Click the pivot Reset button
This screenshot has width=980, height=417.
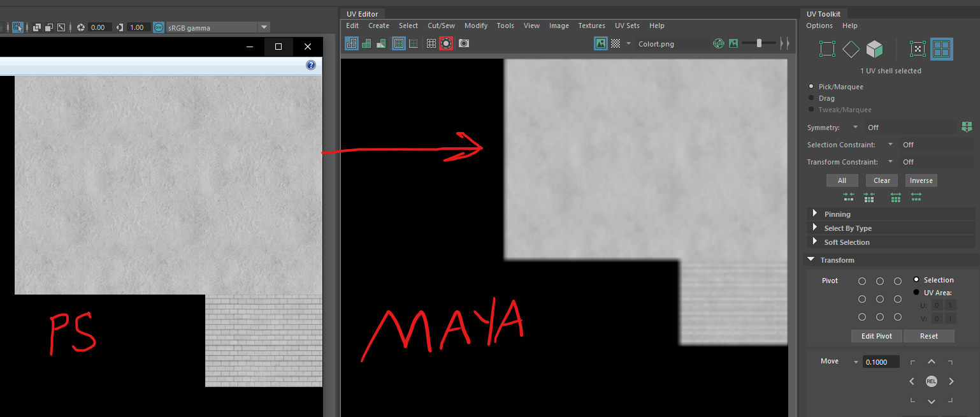tap(929, 336)
